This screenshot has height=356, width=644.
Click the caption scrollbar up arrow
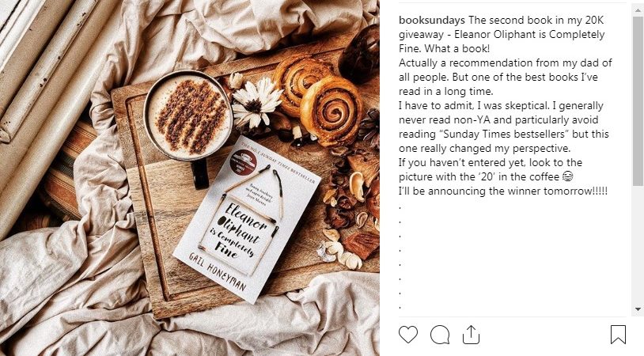(638, 10)
